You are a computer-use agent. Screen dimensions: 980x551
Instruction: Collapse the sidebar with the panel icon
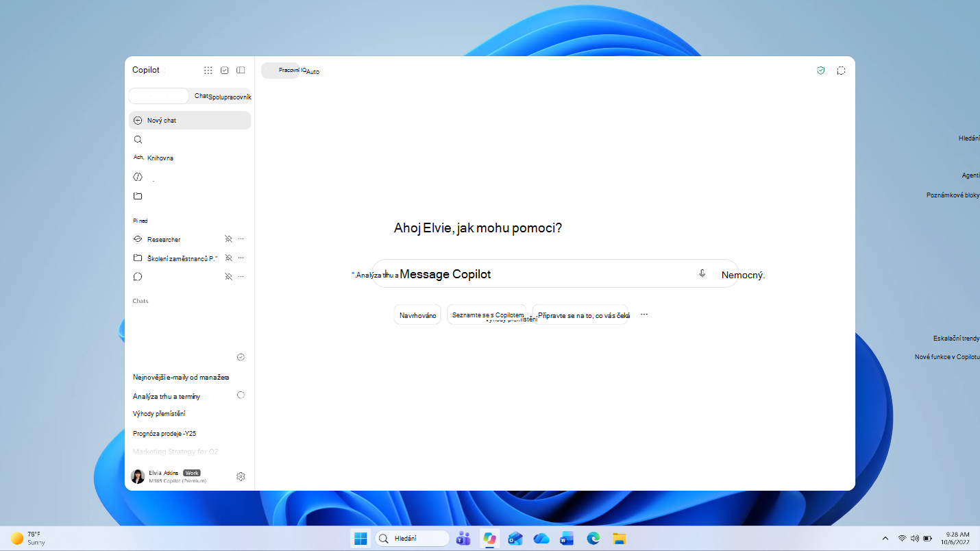click(241, 70)
